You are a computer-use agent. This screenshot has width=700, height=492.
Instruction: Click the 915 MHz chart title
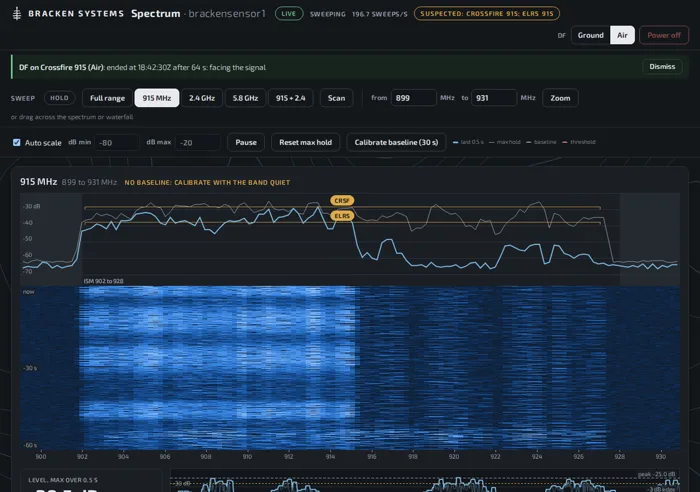(38, 182)
